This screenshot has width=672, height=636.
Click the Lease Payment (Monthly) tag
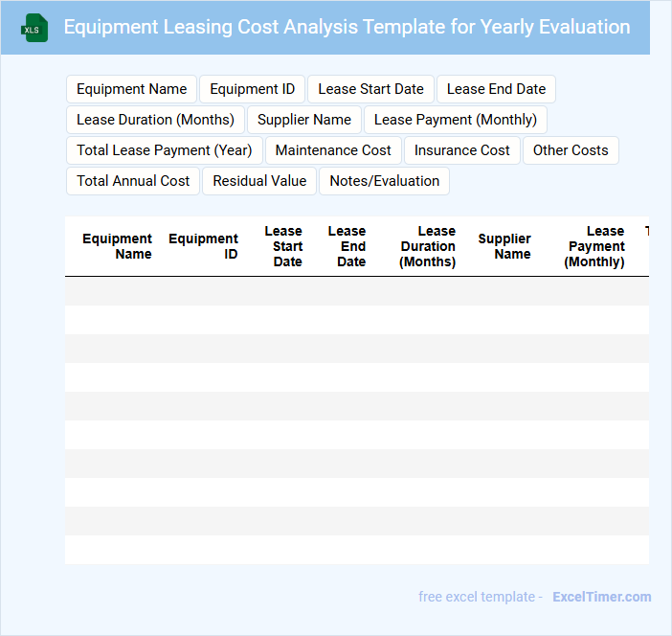click(x=456, y=120)
